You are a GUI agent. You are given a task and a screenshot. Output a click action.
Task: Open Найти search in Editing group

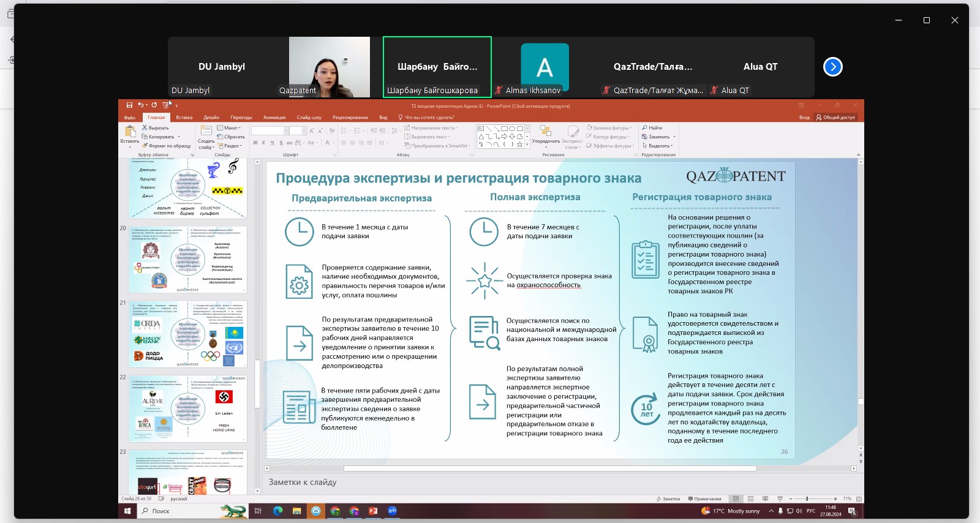[x=652, y=128]
